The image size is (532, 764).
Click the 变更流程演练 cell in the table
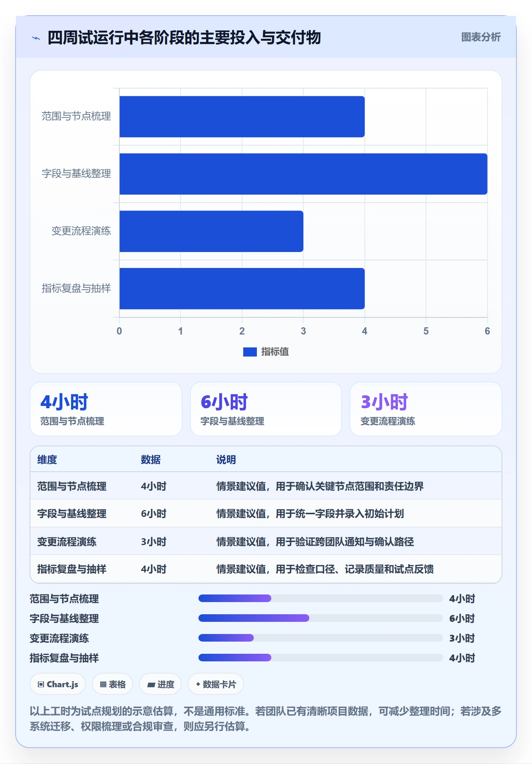67,542
